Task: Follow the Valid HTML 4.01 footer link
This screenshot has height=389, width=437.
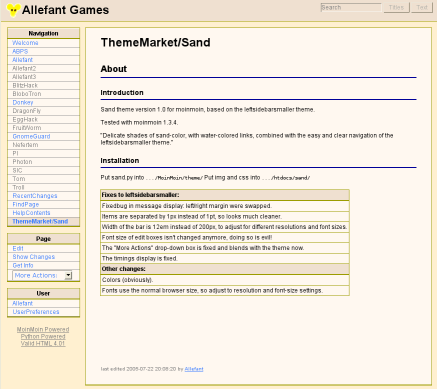Action: [43, 343]
